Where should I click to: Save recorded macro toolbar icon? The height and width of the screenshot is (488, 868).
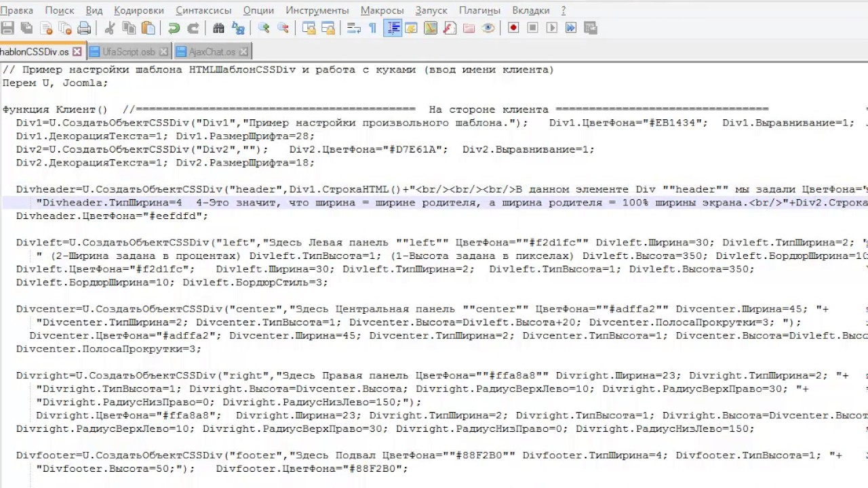pos(590,28)
